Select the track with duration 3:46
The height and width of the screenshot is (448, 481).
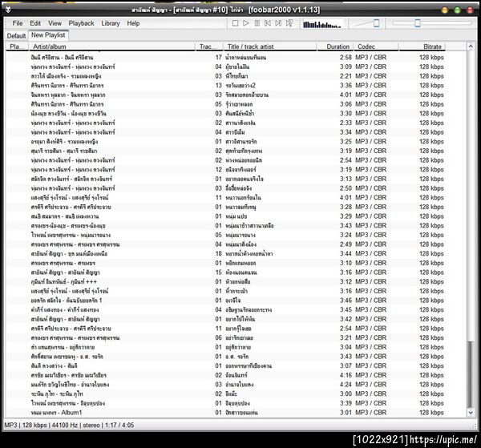point(236,301)
